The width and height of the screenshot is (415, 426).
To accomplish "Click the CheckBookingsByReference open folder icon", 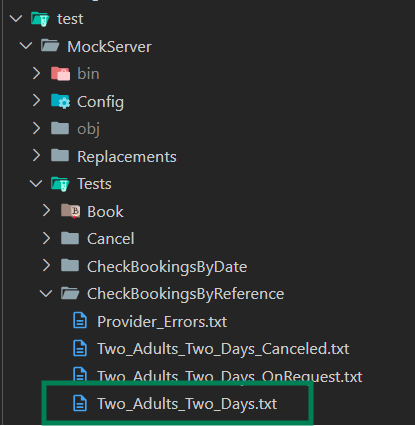I will coord(70,293).
